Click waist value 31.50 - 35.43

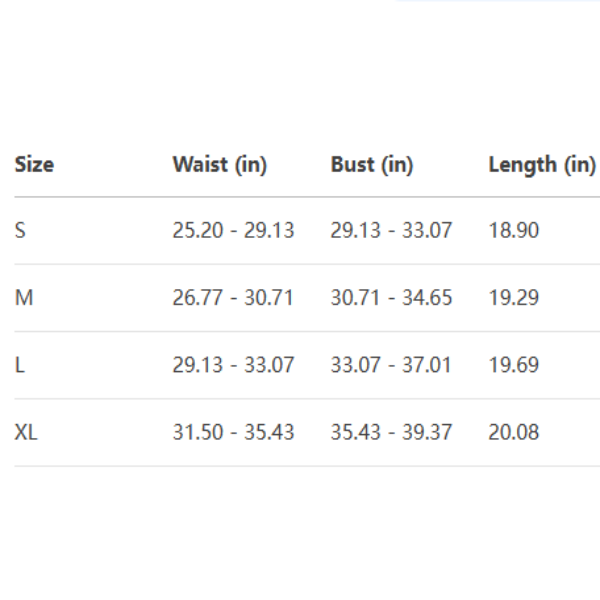pos(233,433)
